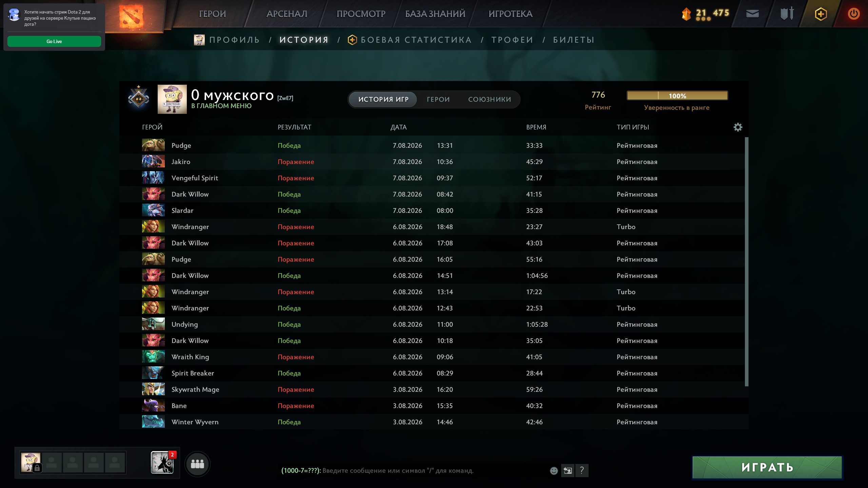Click the match history scrollbar
The image size is (868, 488).
pos(746,262)
